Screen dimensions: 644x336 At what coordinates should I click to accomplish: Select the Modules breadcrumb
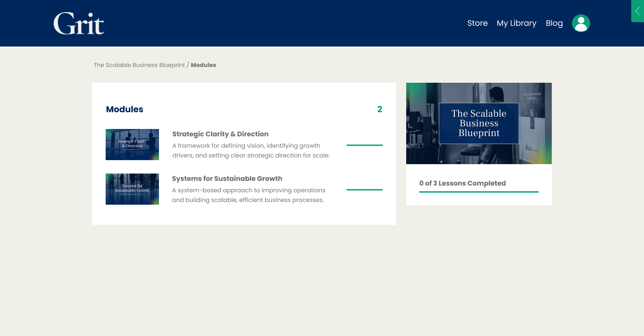coord(203,65)
